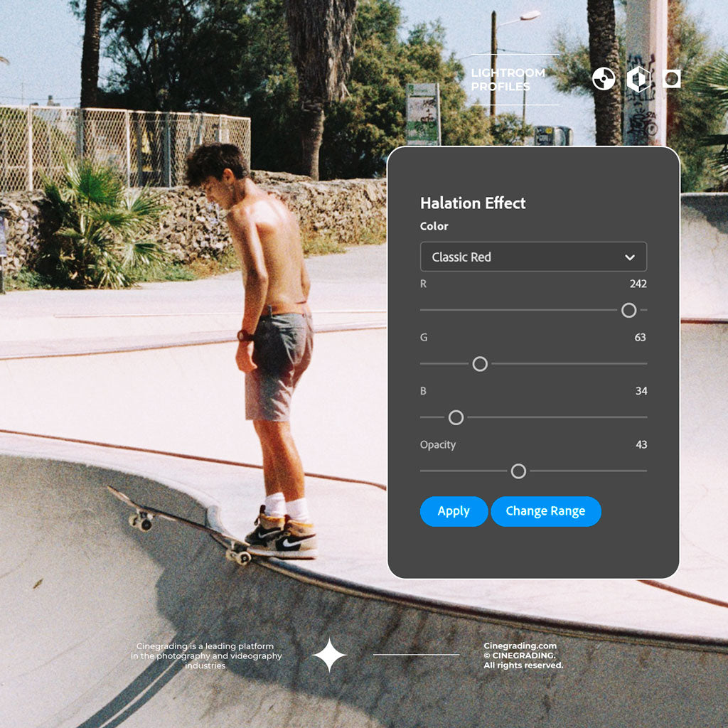Click the Opacity value 43
Screen dimensions: 728x728
pyautogui.click(x=641, y=444)
